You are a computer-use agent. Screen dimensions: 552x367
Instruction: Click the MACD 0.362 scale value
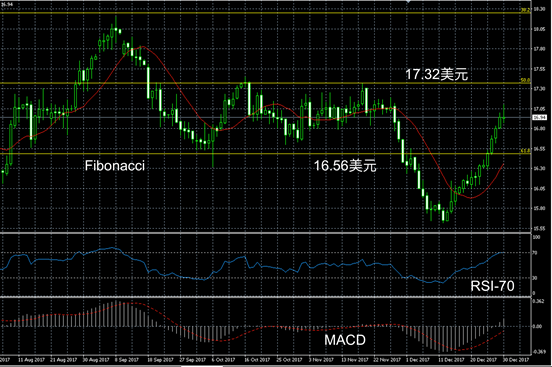coord(538,301)
